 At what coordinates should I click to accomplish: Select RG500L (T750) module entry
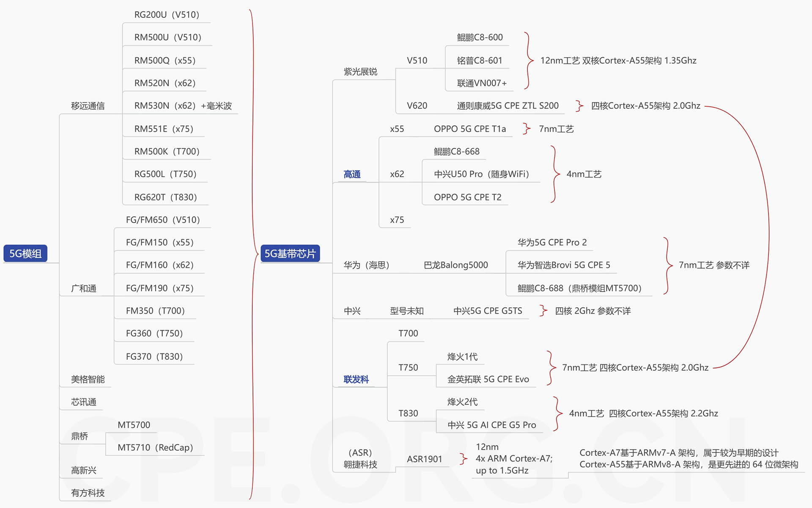click(x=165, y=174)
